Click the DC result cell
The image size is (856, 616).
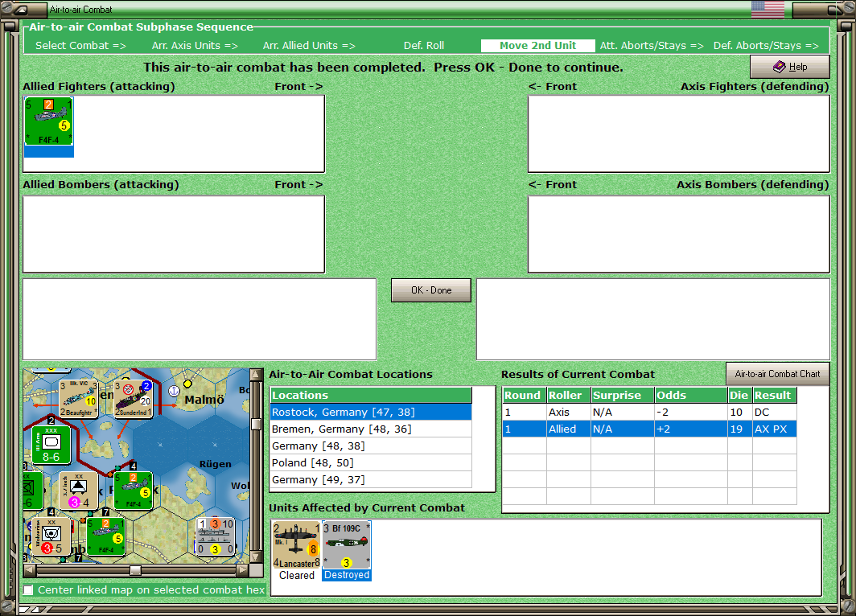point(774,412)
